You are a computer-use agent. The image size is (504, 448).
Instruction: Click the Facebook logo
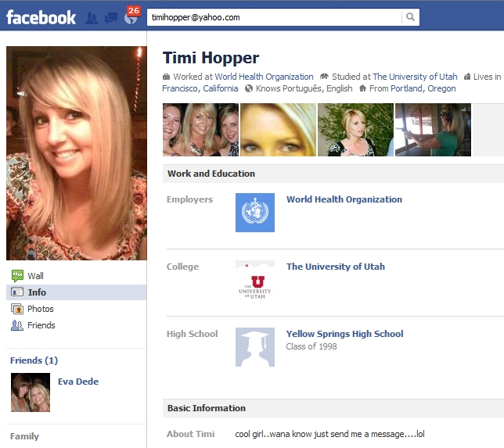(41, 16)
